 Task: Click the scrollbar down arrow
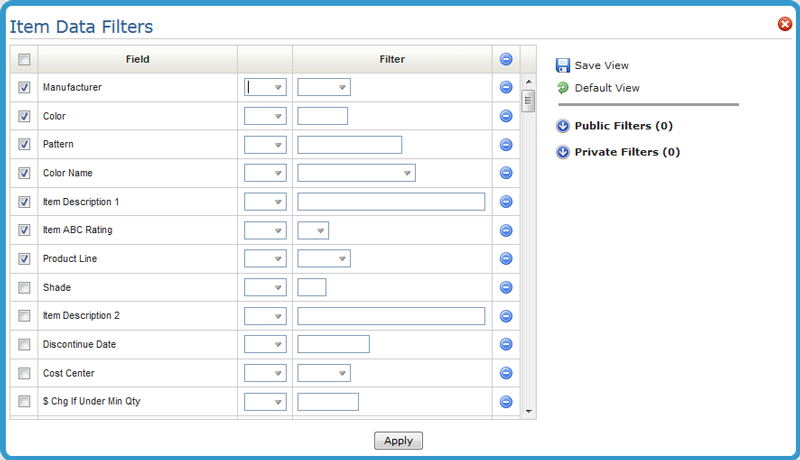click(x=529, y=411)
